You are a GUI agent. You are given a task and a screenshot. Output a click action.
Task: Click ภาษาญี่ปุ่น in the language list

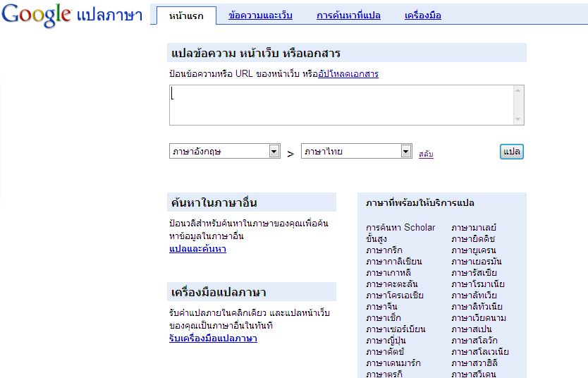click(386, 340)
